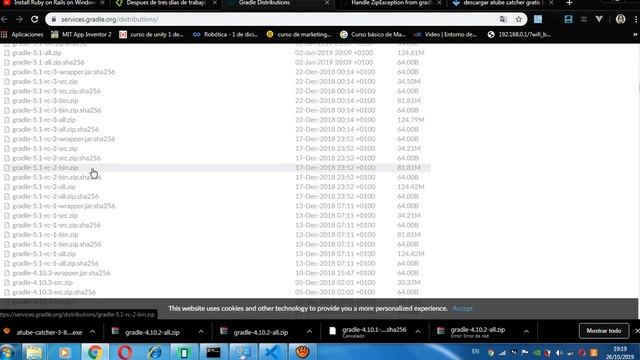This screenshot has width=640, height=360.
Task: Expand options for first gradle-4.10.2-all.zip download
Action: point(201,332)
